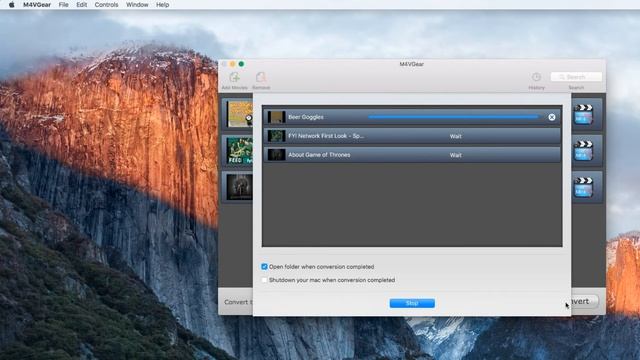
Task: Select the About Game of Thrones thumbnail
Action: coord(276,155)
